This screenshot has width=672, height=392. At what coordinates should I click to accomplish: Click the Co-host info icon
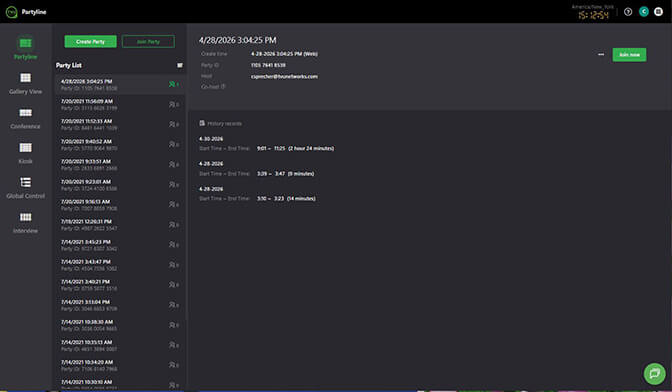point(223,87)
